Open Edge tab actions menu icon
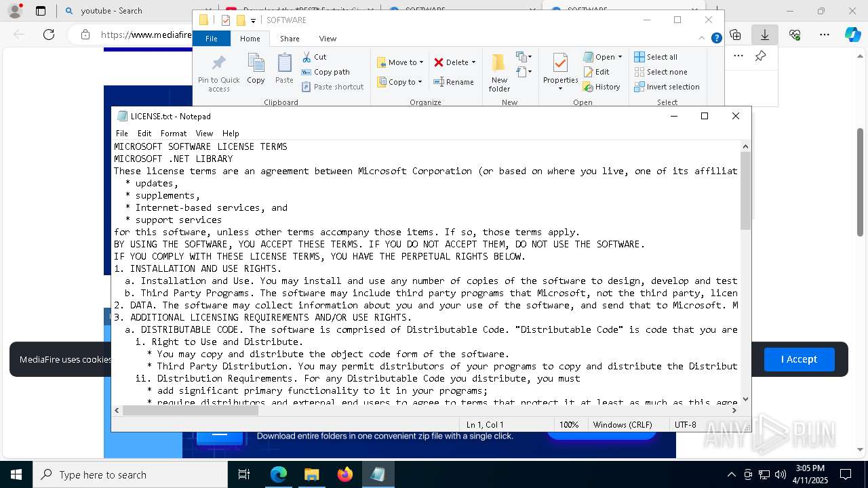Screen dimensions: 868x488 pyautogui.click(x=41, y=11)
